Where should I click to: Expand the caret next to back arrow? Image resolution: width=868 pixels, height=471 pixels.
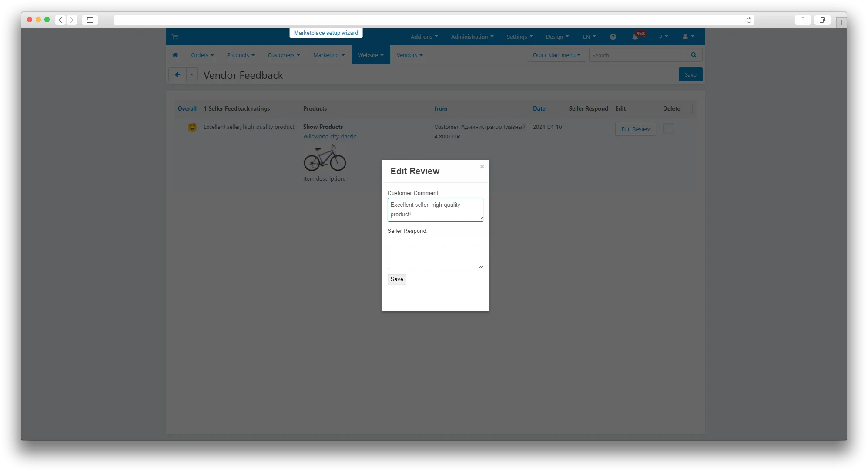[x=192, y=75]
